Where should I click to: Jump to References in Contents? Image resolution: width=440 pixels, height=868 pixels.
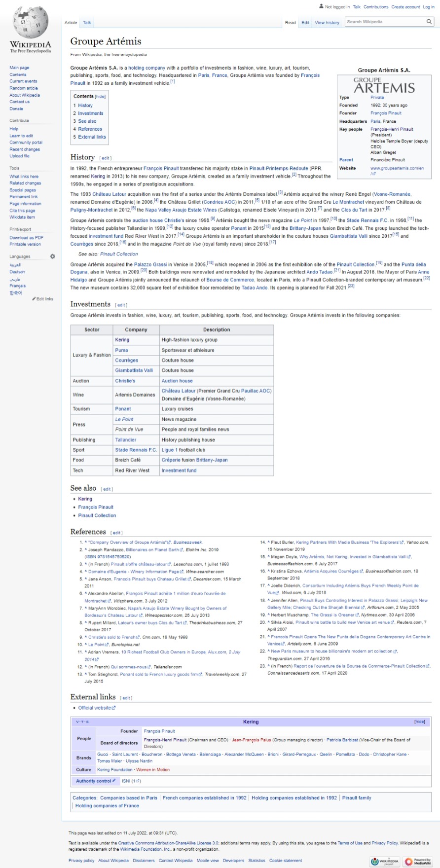90,129
